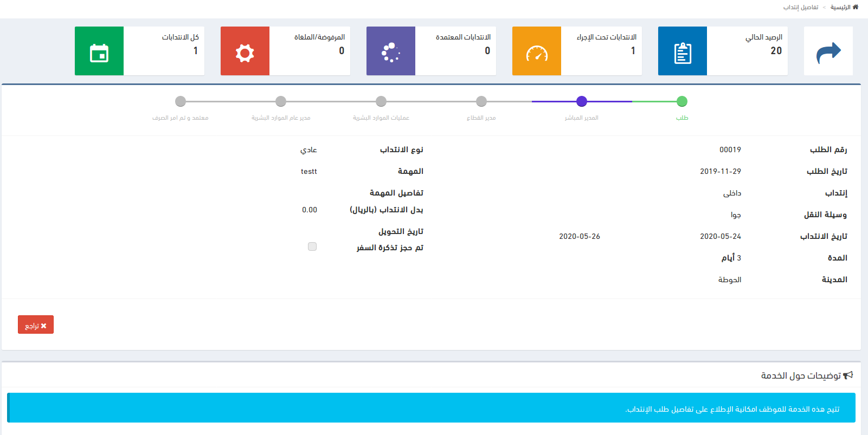Click the blue clipboard balance icon
This screenshot has height=435, width=868.
tap(682, 51)
